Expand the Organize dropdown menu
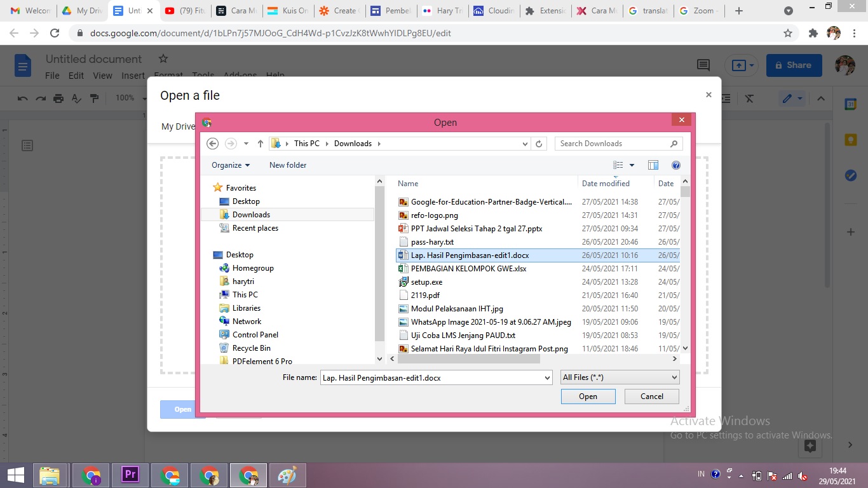868x488 pixels. pyautogui.click(x=229, y=165)
